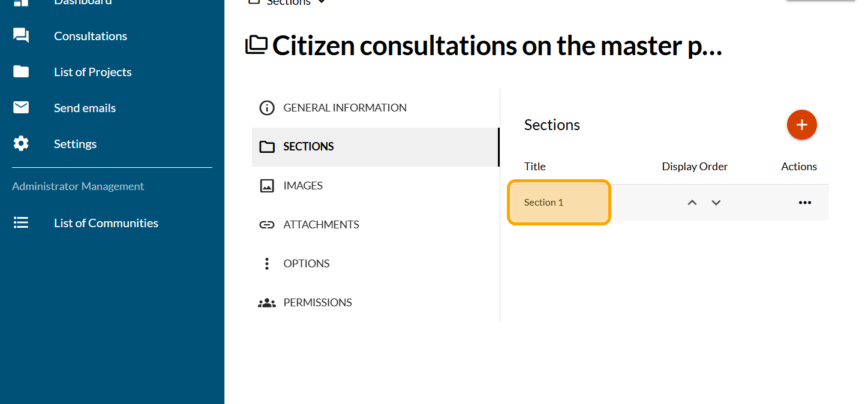Click the Images picture icon
Image resolution: width=868 pixels, height=404 pixels.
266,186
